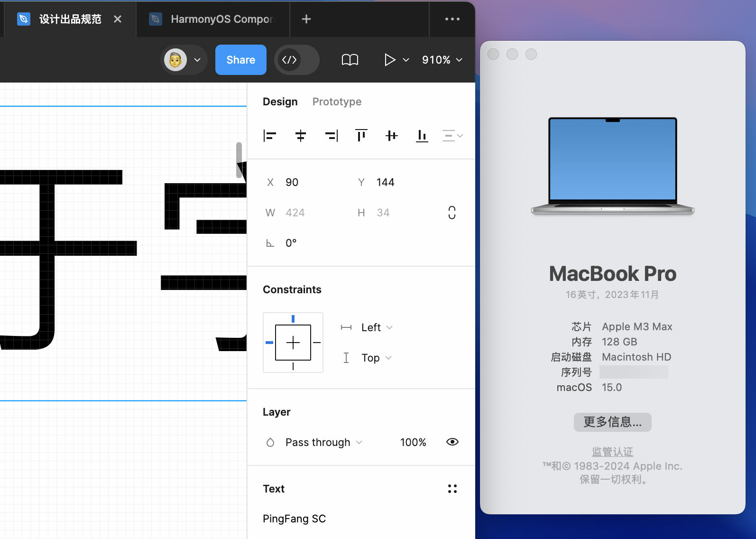Image resolution: width=756 pixels, height=539 pixels.
Task: Expand the present options chevron
Action: 406,60
